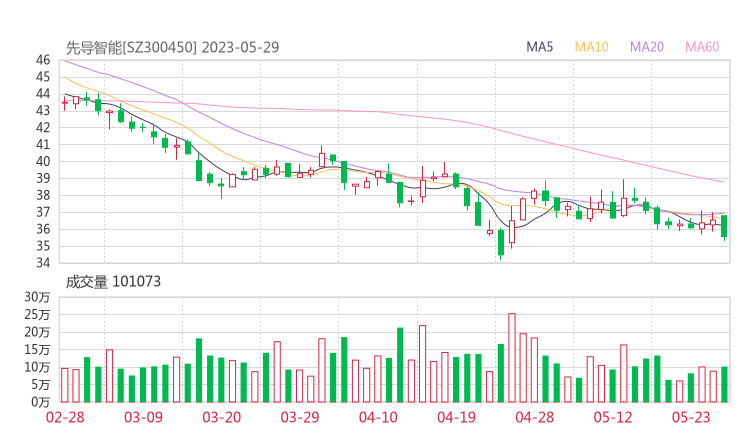Viewport: 740px width, 440px height.
Task: Click the 05-23 date label
Action: click(x=691, y=417)
